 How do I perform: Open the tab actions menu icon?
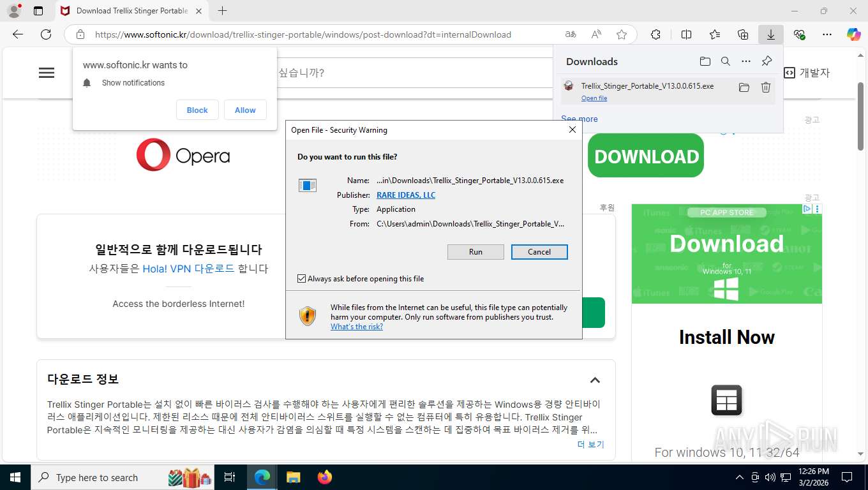(38, 11)
